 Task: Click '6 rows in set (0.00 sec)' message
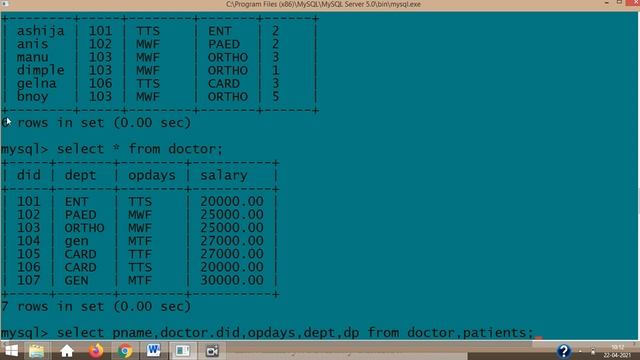pos(96,122)
